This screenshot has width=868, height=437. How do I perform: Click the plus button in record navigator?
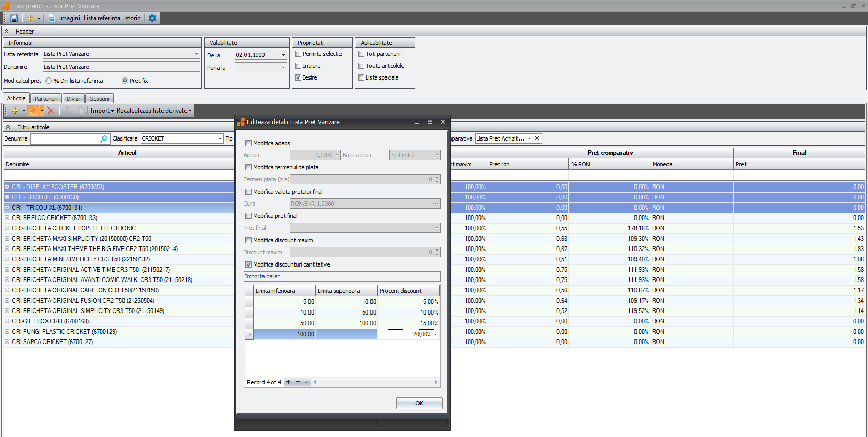click(288, 382)
